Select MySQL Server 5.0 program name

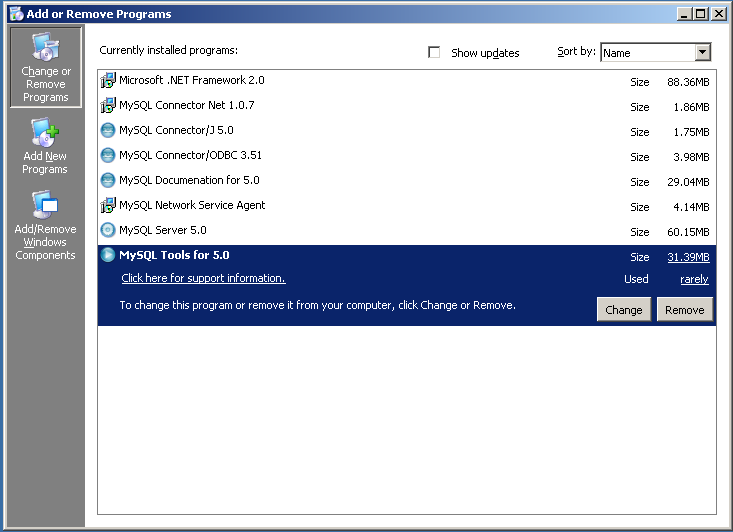point(163,231)
